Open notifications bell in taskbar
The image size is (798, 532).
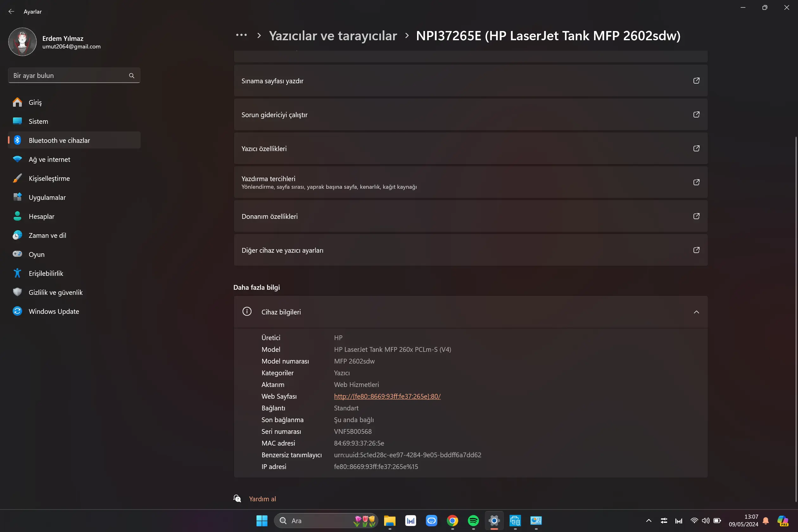766,521
